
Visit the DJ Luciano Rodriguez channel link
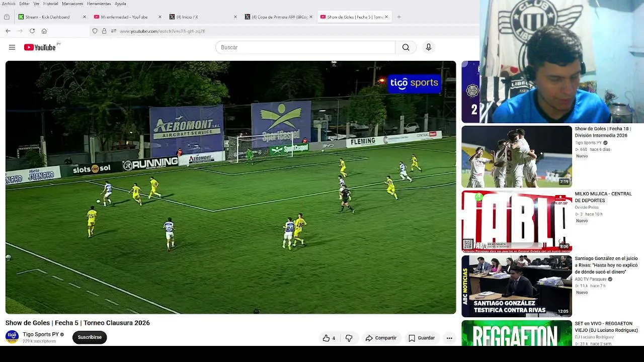(595, 337)
